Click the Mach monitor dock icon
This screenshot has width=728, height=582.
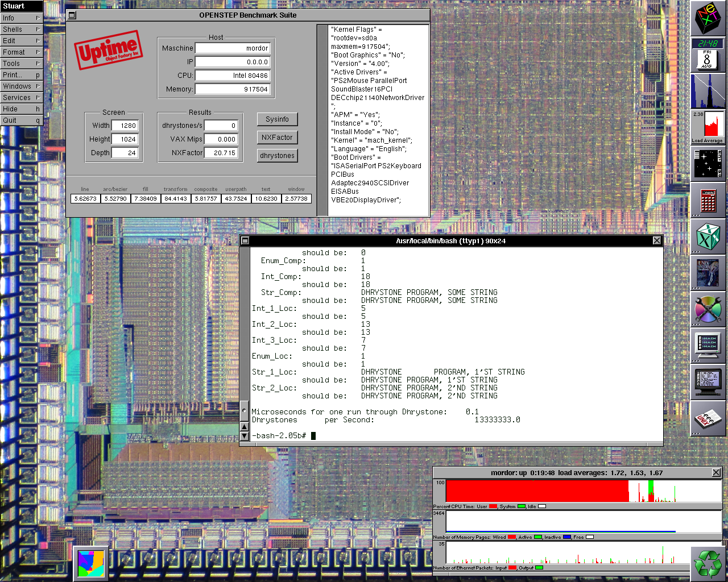708,346
